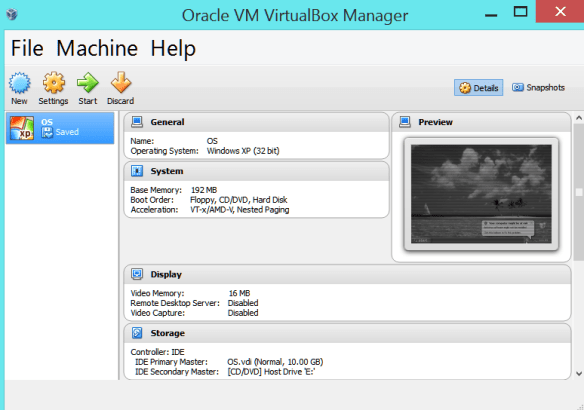Click the scroll down arrow in details pane
Image resolution: width=584 pixels, height=410 pixels.
(x=579, y=374)
